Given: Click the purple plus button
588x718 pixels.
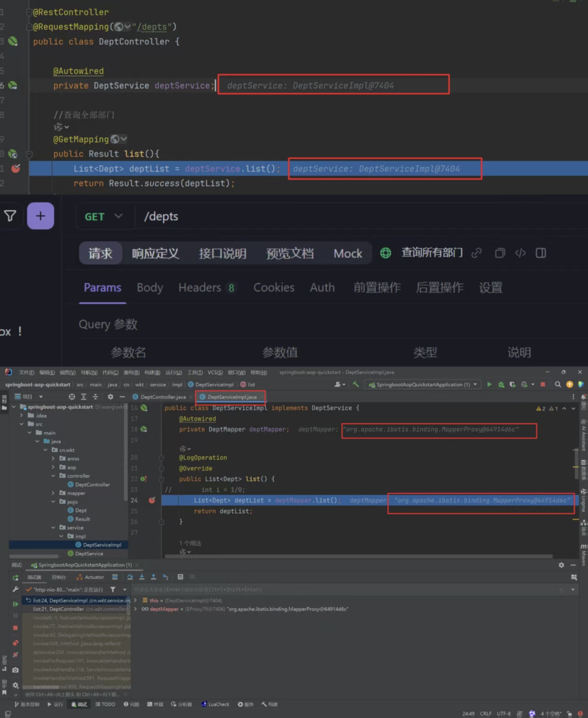Looking at the screenshot, I should [40, 216].
